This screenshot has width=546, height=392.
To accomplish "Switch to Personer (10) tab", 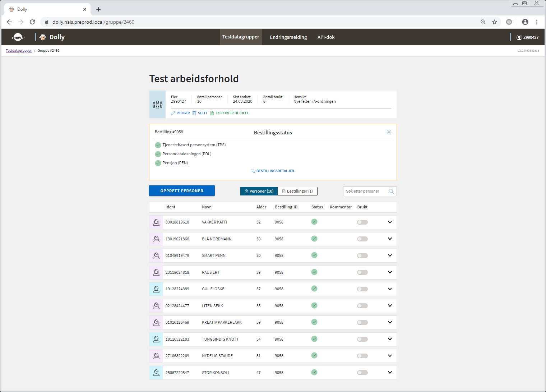I will (x=259, y=191).
